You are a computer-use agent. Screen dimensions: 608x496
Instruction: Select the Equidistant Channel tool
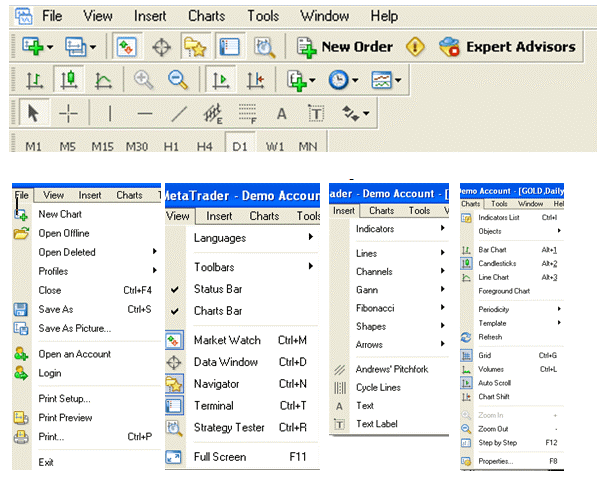pyautogui.click(x=213, y=114)
